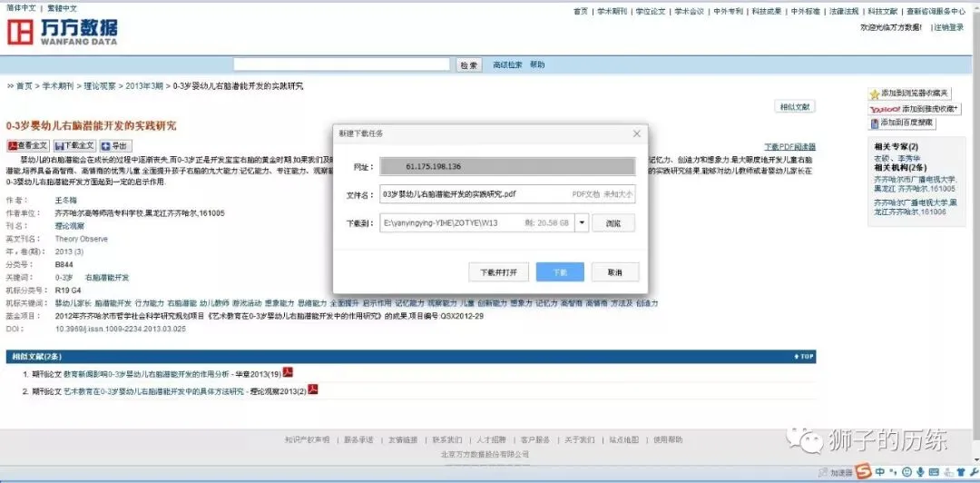Open 中外专利 in the top navigation
Viewport: 980px width, 483px height.
tap(728, 11)
